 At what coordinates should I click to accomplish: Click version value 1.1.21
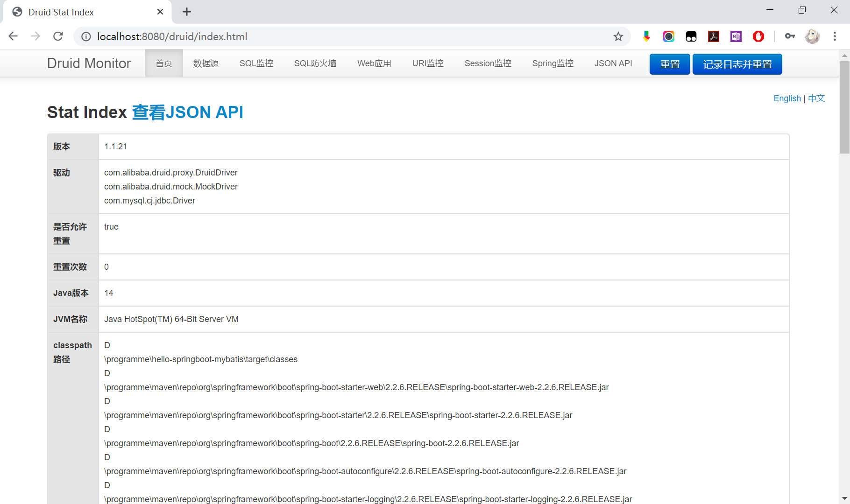pos(116,147)
